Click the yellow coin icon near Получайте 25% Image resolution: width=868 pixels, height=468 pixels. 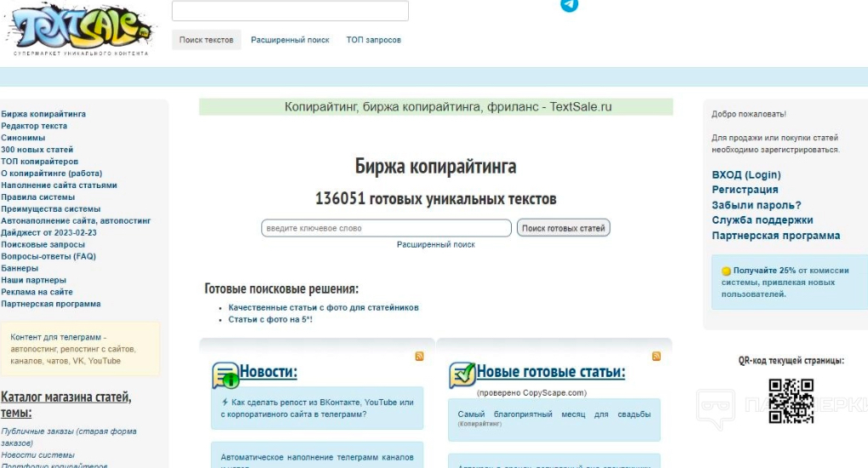[726, 271]
